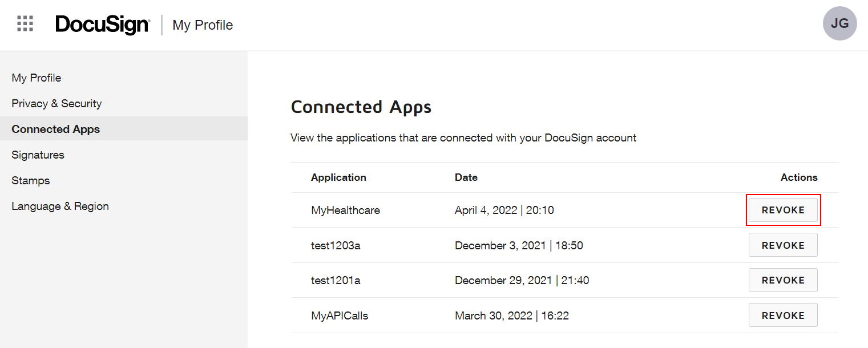Go to Signatures page
868x348 pixels.
click(38, 155)
